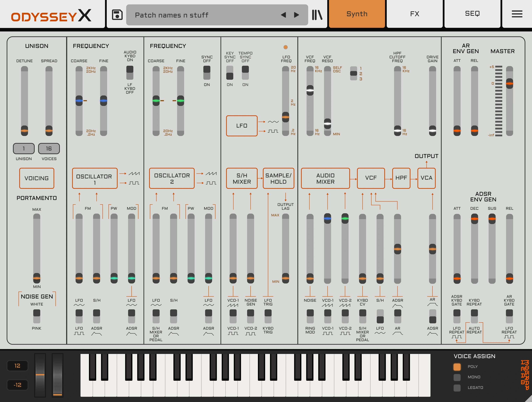
Task: Click the OSCILLATOR 2 block
Action: pyautogui.click(x=172, y=178)
